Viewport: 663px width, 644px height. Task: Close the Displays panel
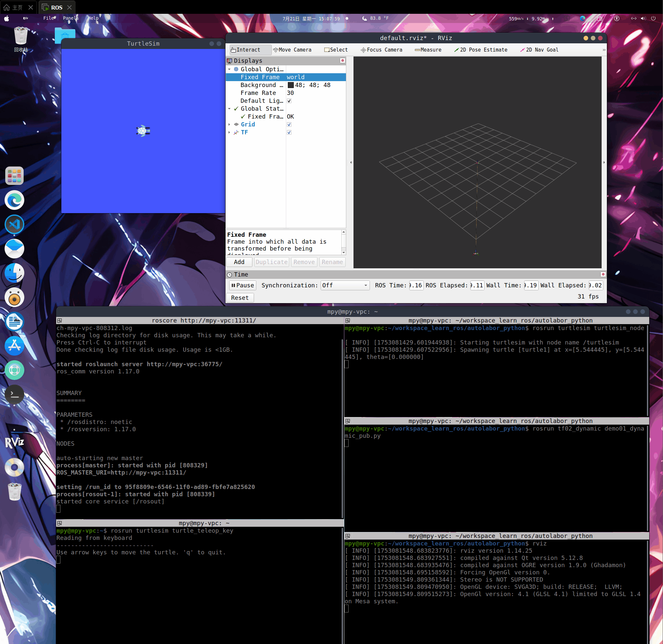tap(342, 60)
